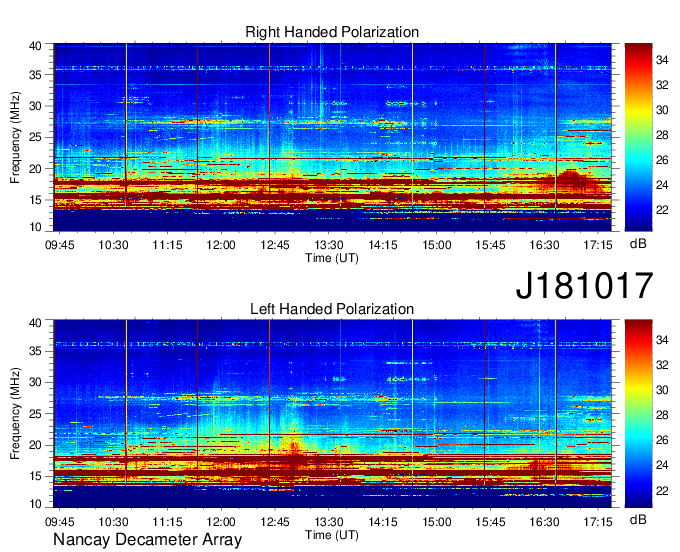The width and height of the screenshot is (680, 552).
Task: Click the Left Handed plot's "Frequency (MHz)" axis label
Action: click(15, 413)
